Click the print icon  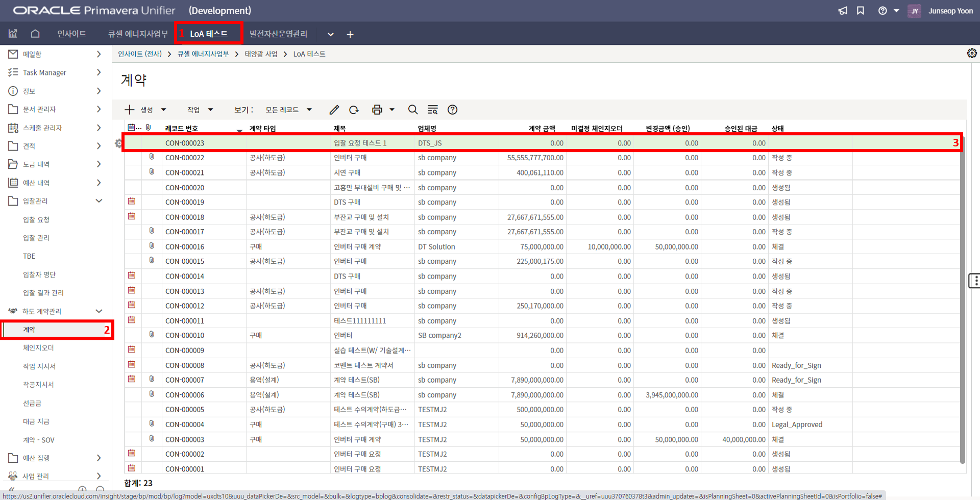pyautogui.click(x=377, y=110)
